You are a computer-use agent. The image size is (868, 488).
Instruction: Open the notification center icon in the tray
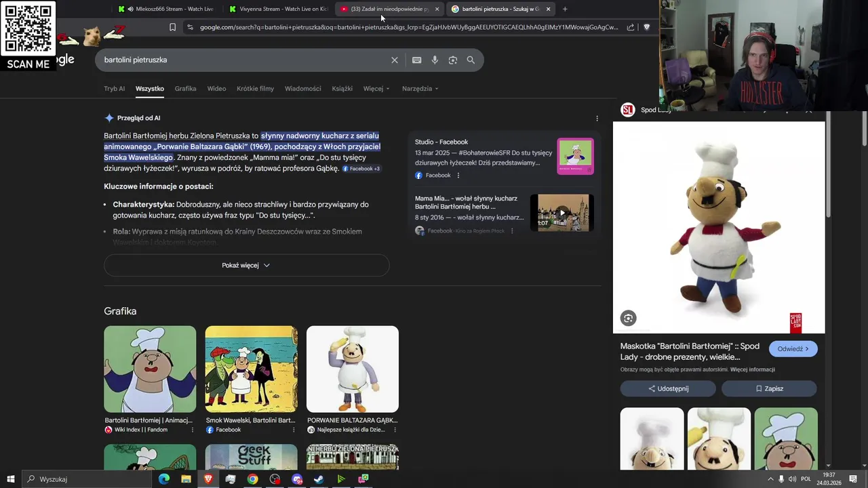coord(853,479)
